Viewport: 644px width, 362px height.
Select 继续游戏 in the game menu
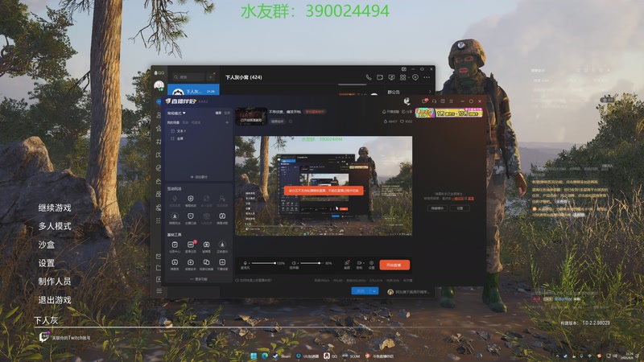point(55,208)
